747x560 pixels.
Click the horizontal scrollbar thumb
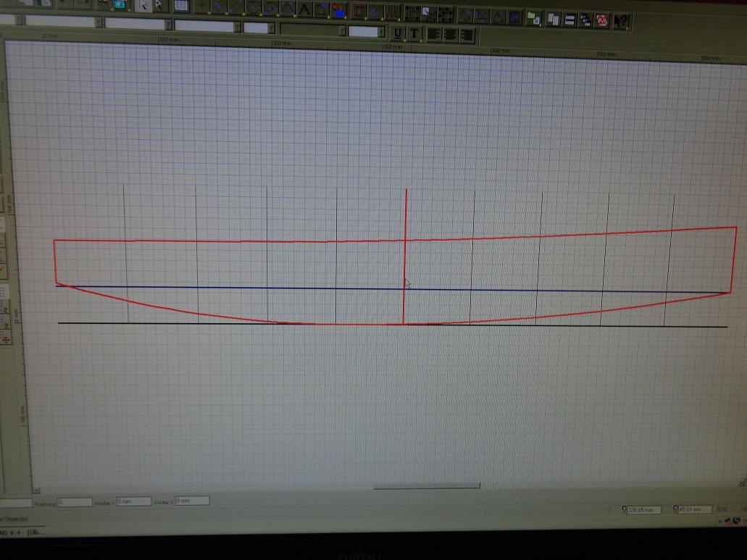(426, 486)
